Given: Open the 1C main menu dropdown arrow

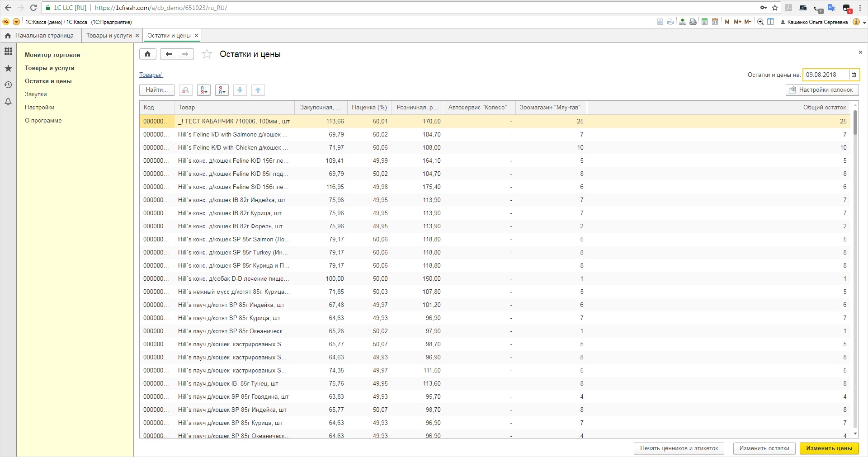Looking at the screenshot, I should [16, 22].
